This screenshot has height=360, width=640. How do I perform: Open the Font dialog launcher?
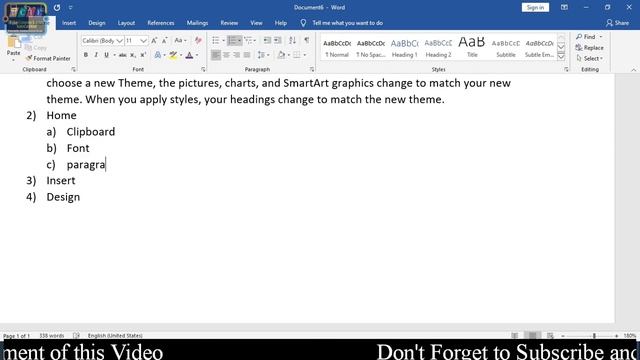[x=203, y=69]
